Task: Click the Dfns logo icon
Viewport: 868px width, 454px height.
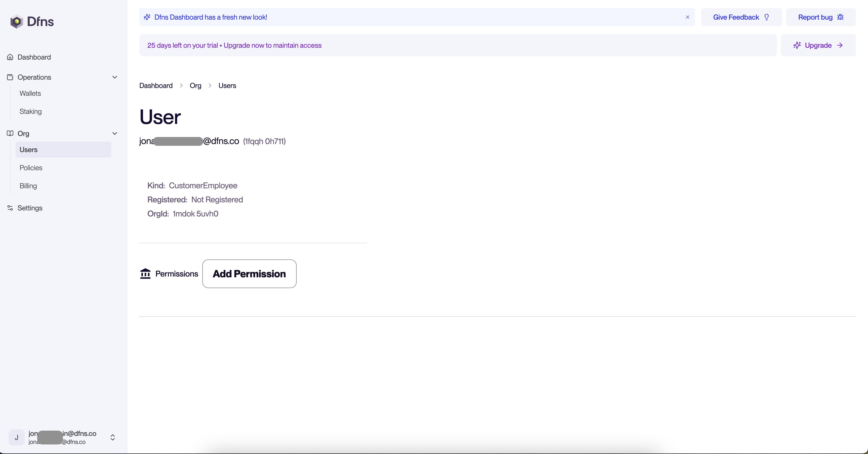Action: click(x=16, y=22)
